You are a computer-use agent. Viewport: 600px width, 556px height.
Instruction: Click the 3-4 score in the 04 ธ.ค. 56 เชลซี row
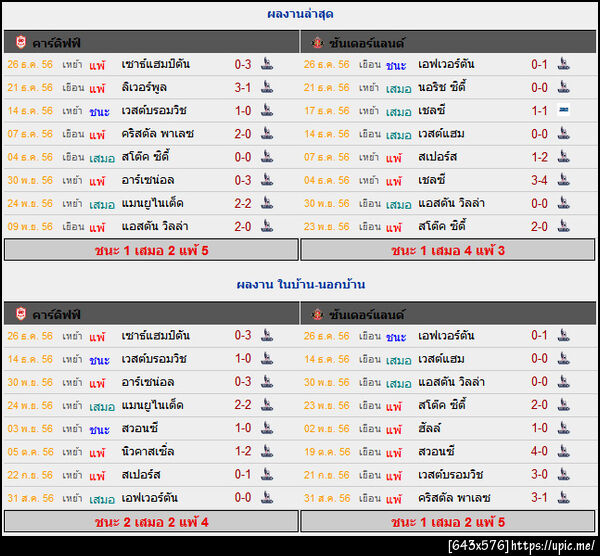pyautogui.click(x=539, y=180)
